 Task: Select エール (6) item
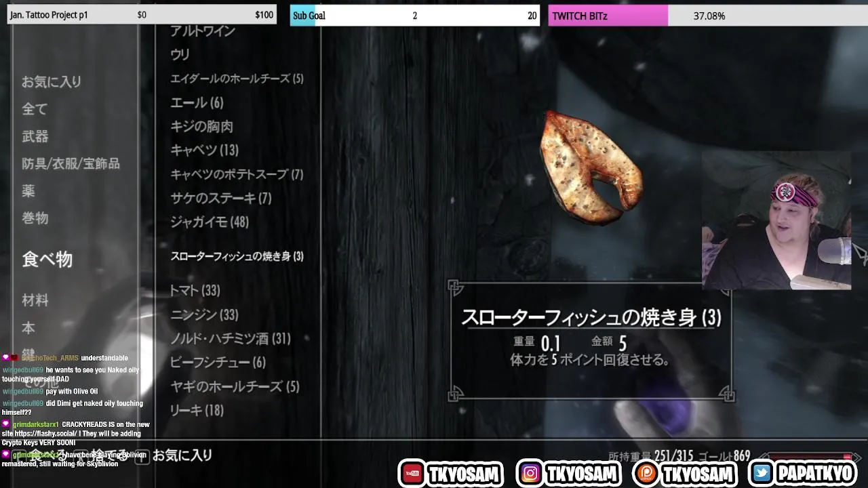[x=197, y=103]
